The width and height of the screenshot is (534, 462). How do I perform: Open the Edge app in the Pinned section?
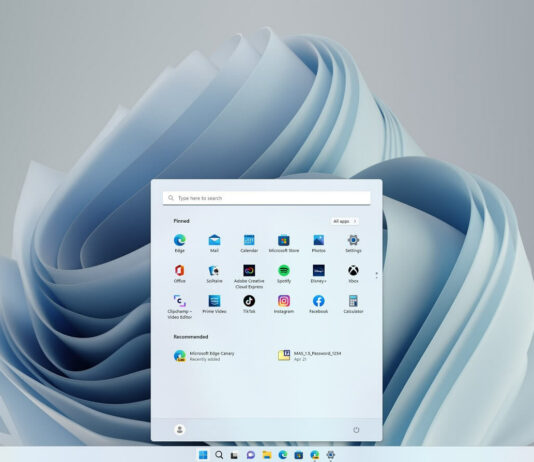179,243
